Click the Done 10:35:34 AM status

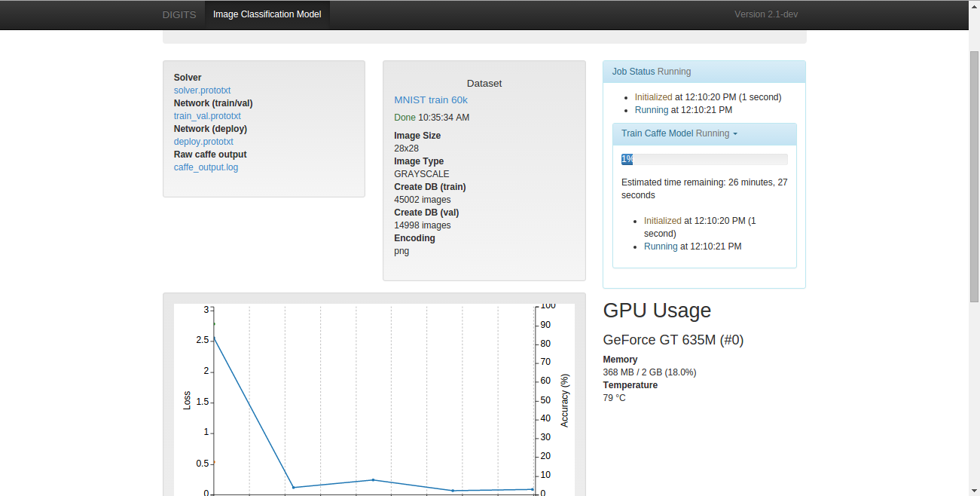(x=432, y=118)
